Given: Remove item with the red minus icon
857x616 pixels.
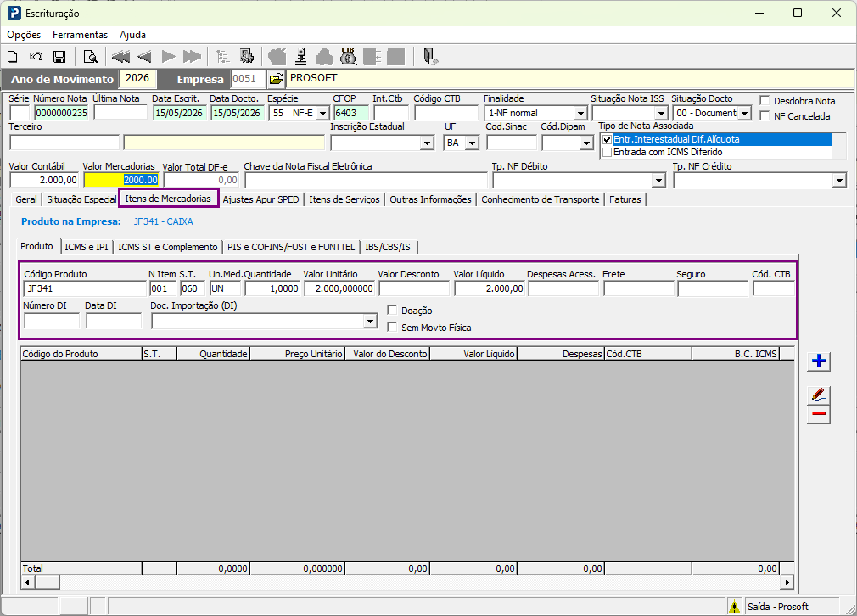Looking at the screenshot, I should click(x=819, y=414).
